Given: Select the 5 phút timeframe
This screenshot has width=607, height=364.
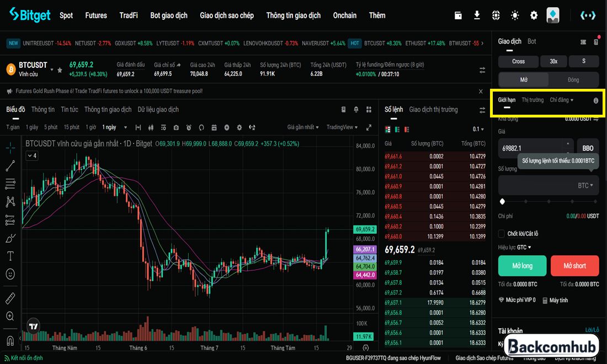Looking at the screenshot, I should point(51,127).
